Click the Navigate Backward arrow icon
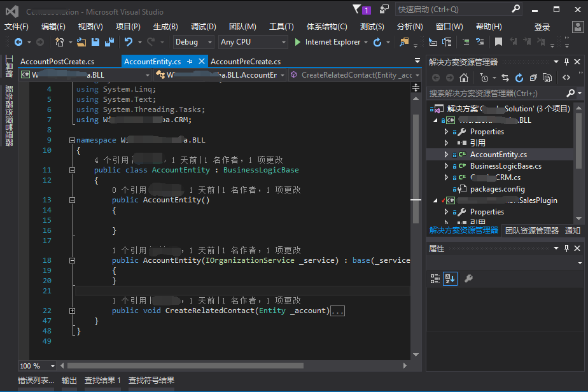 coord(18,42)
